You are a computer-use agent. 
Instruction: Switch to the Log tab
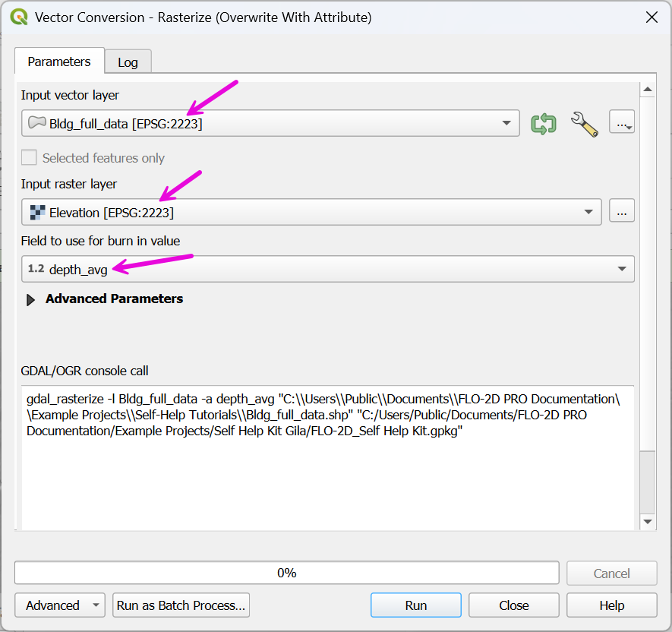pos(128,62)
